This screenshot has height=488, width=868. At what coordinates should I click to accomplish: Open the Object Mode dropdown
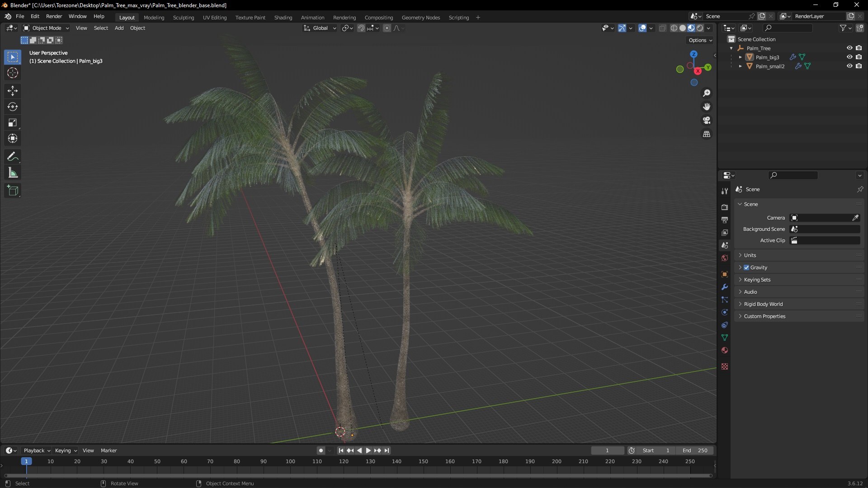click(x=46, y=28)
